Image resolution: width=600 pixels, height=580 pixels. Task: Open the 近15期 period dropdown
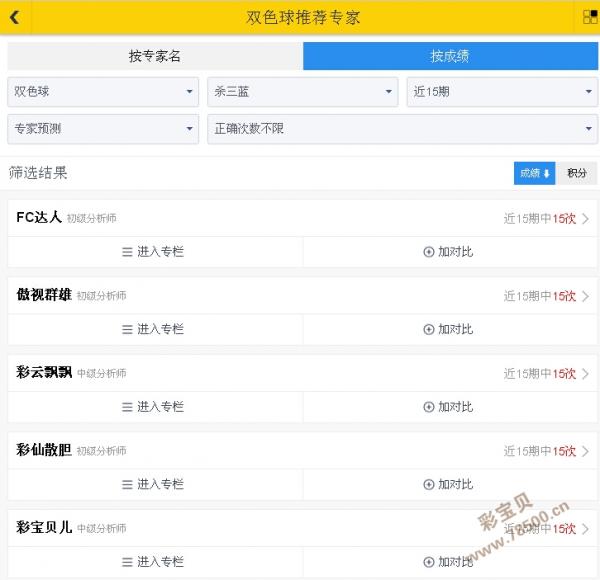click(502, 92)
